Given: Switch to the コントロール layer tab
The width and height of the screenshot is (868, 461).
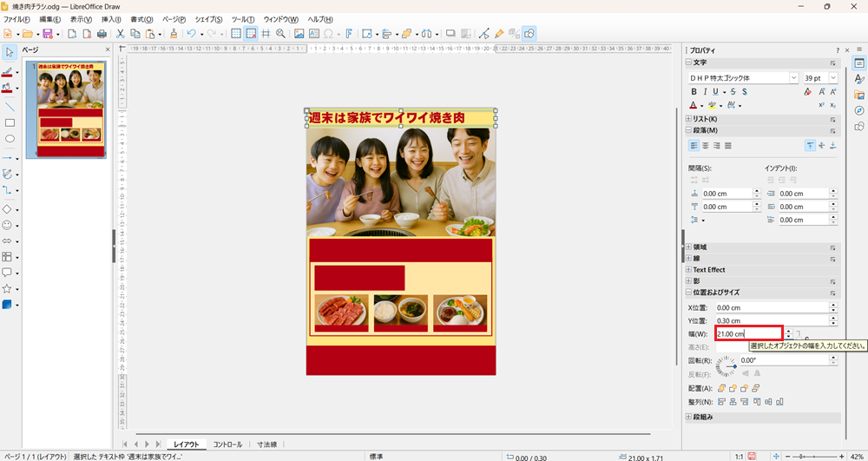Looking at the screenshot, I should click(x=227, y=445).
